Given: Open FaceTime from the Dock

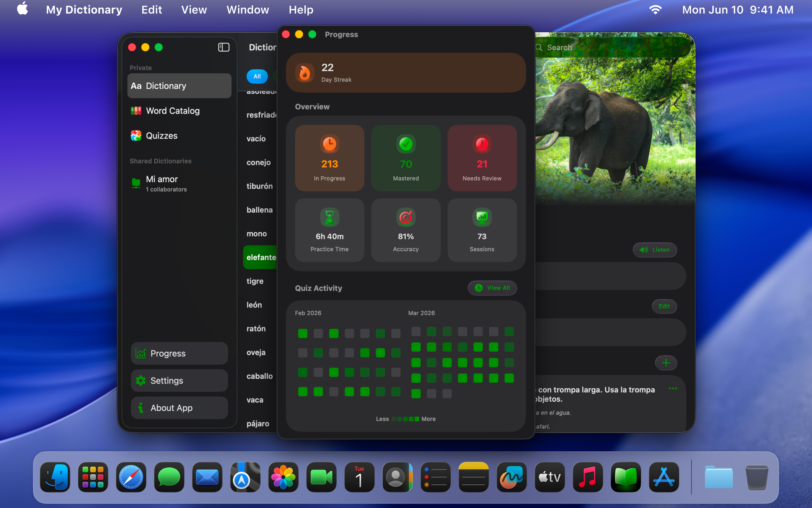Looking at the screenshot, I should 321,477.
